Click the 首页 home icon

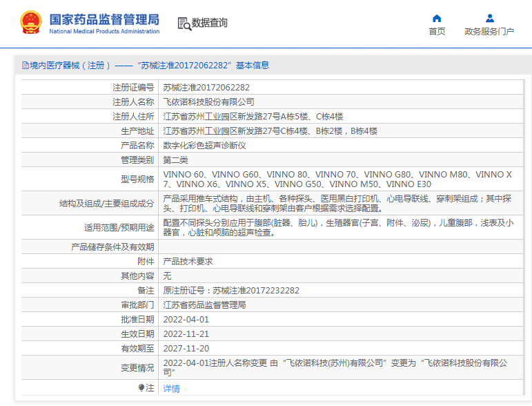pos(437,19)
